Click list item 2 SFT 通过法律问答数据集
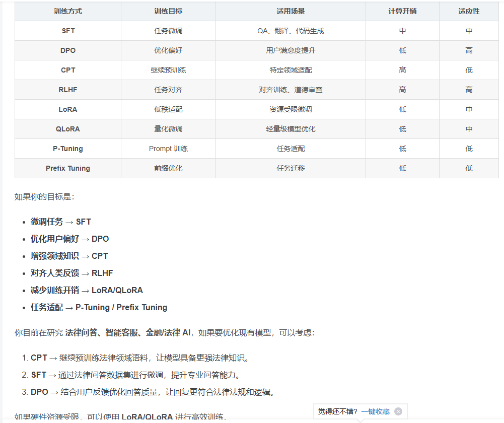This screenshot has height=423, width=504. click(x=135, y=375)
